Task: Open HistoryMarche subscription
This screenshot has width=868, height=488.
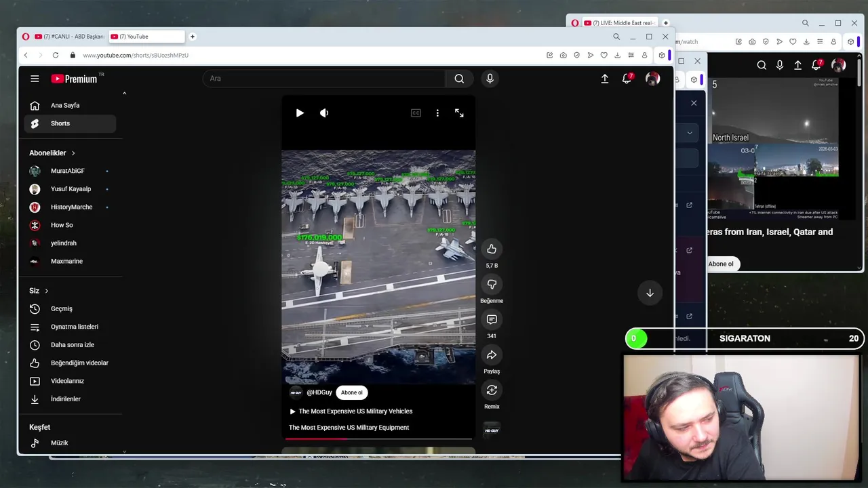Action: click(x=71, y=207)
